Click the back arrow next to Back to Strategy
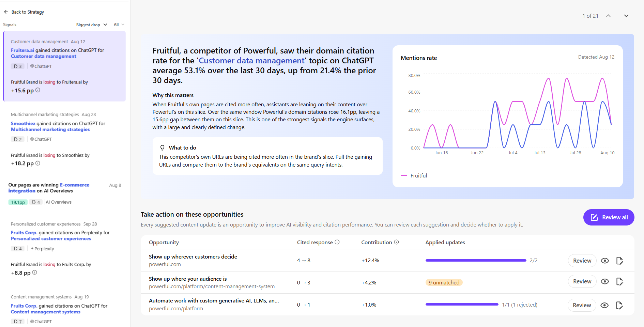644x327 pixels. pos(6,12)
